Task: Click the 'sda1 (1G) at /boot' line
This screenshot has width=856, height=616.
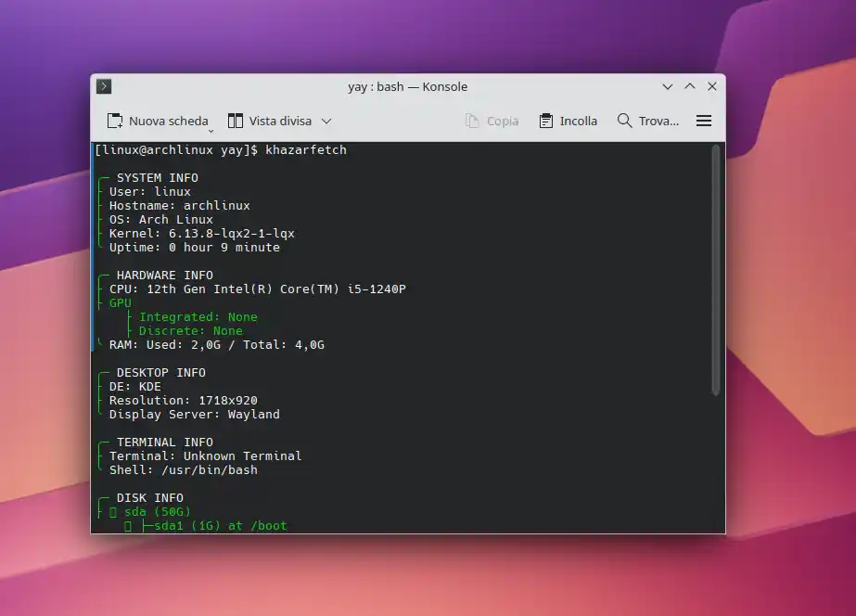Action: click(221, 526)
